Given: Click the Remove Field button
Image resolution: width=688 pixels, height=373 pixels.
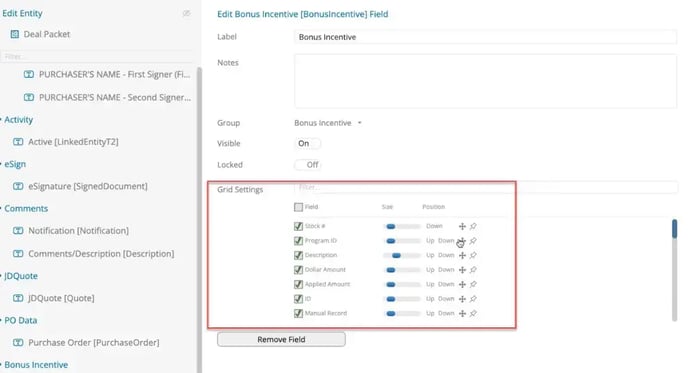Looking at the screenshot, I should tap(281, 339).
